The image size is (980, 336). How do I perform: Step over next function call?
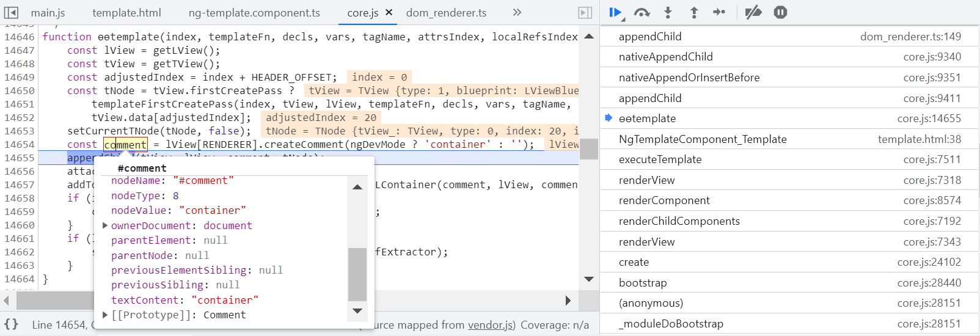coord(642,12)
